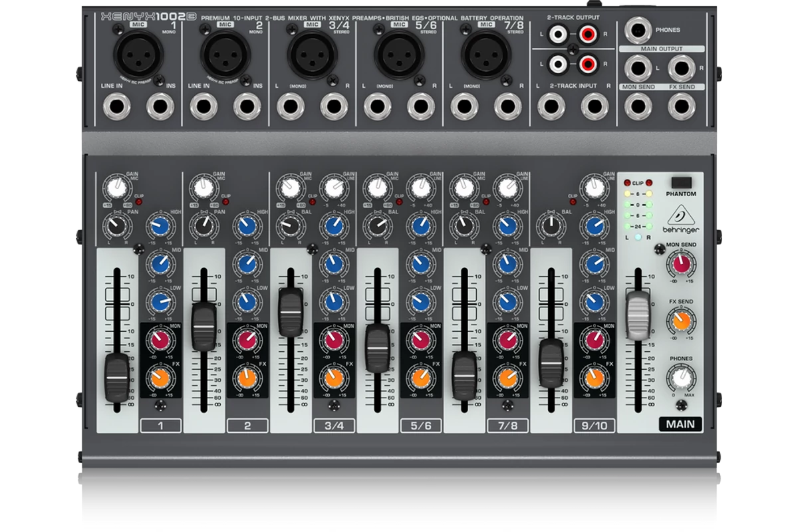The height and width of the screenshot is (532, 798).
Task: Click channel 1 orange FX knob
Action: 160,378
